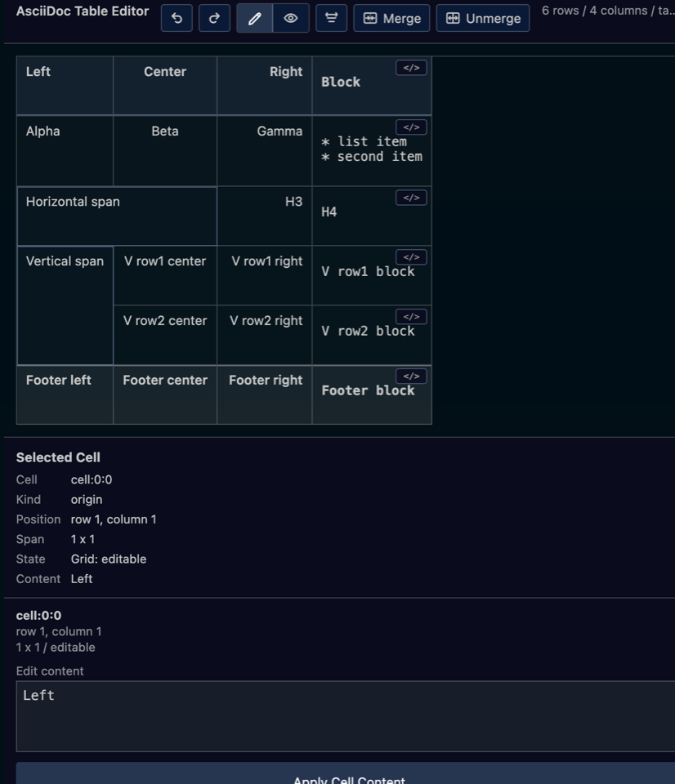Click the cell:0:0 value in Cell row
The width and height of the screenshot is (675, 784).
[x=92, y=479]
